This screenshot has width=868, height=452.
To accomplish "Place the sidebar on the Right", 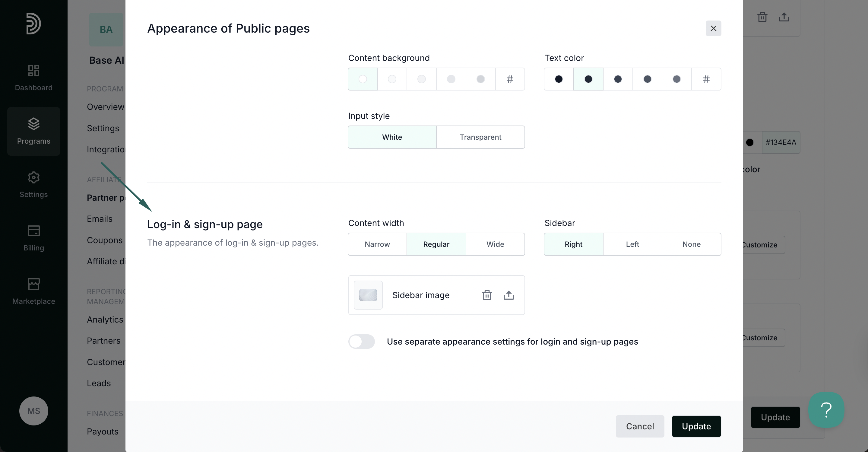I will [x=573, y=244].
